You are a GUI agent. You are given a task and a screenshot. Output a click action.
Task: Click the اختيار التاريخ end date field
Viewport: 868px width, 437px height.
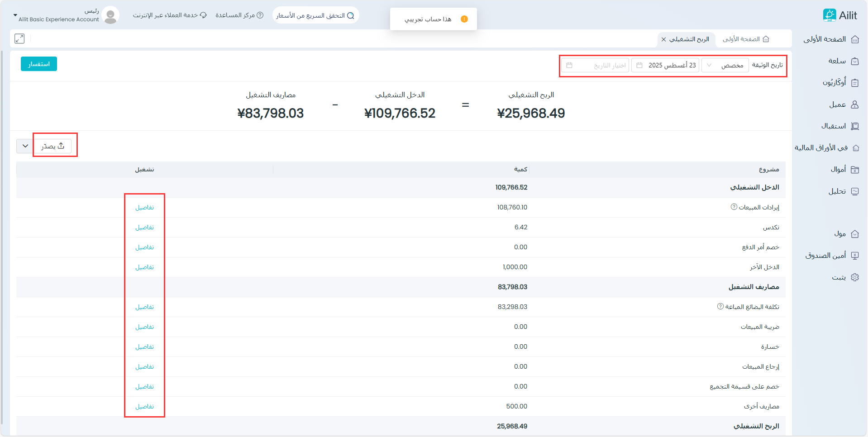[x=595, y=66]
